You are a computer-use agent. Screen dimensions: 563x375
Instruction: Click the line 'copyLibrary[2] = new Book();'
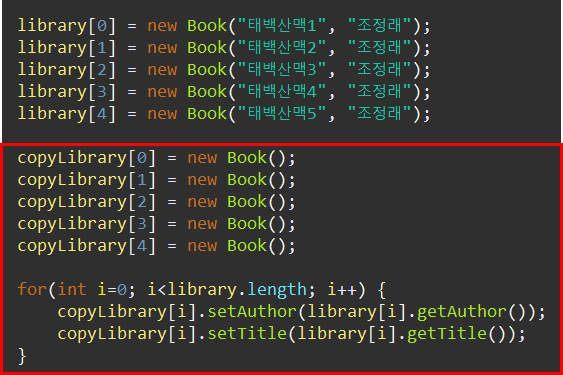point(157,202)
